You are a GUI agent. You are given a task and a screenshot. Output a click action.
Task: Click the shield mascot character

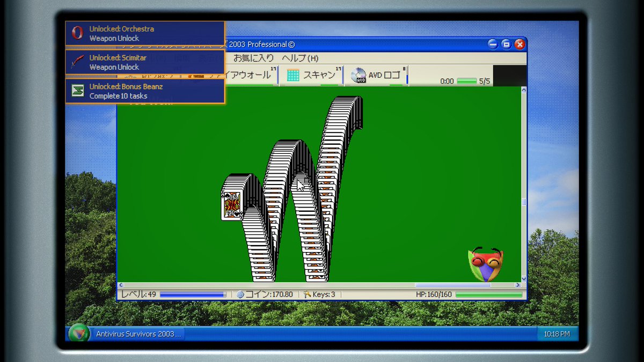[x=485, y=264]
